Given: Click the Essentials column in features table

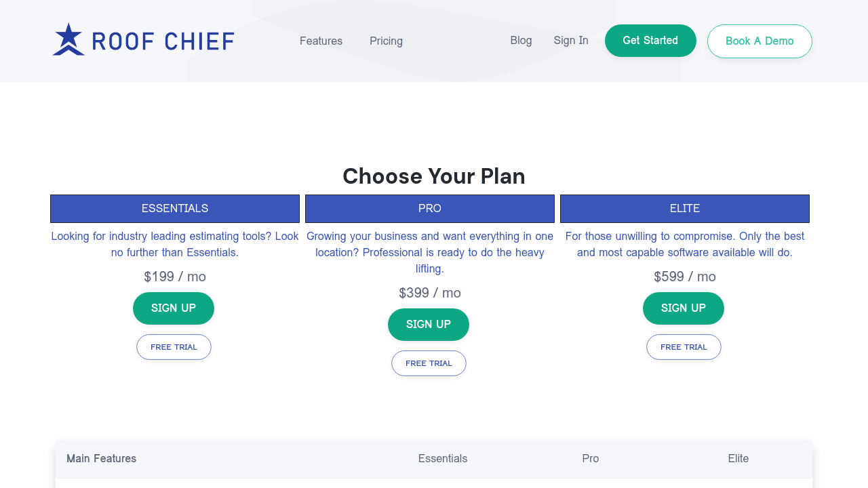Looking at the screenshot, I should click(443, 459).
